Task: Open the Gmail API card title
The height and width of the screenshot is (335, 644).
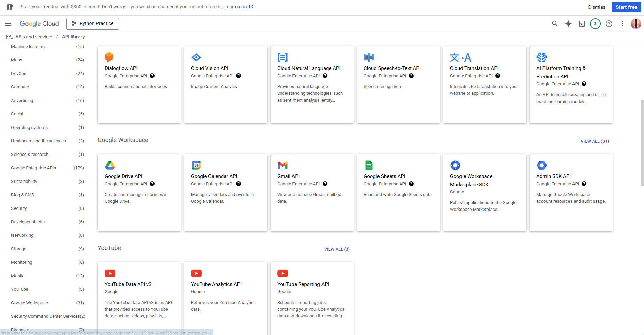Action: pos(288,176)
